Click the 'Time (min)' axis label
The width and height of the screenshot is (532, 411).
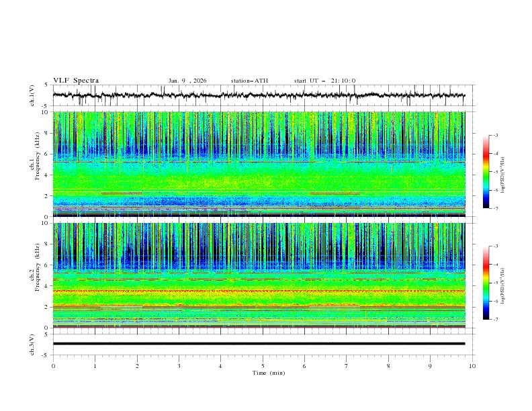coord(269,373)
